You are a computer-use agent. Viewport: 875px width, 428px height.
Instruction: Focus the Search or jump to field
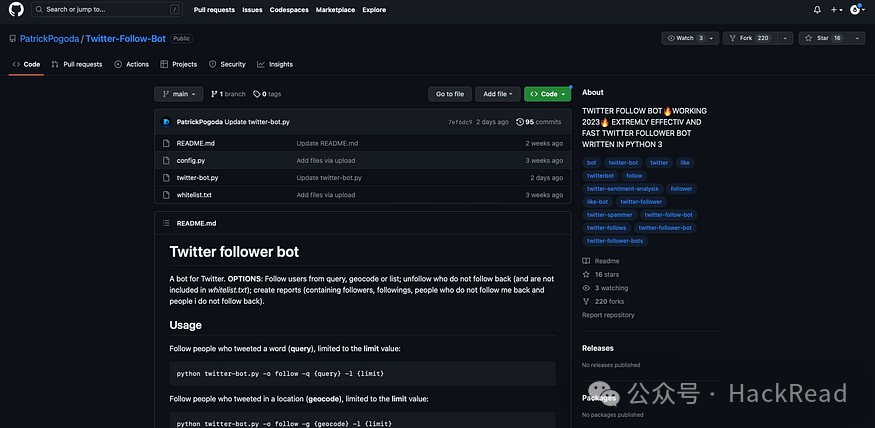click(107, 9)
